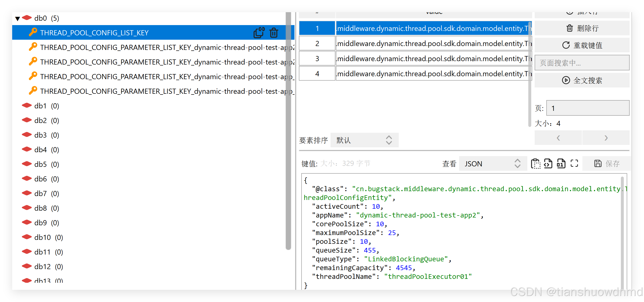
Task: Click the page search input field
Action: point(582,63)
